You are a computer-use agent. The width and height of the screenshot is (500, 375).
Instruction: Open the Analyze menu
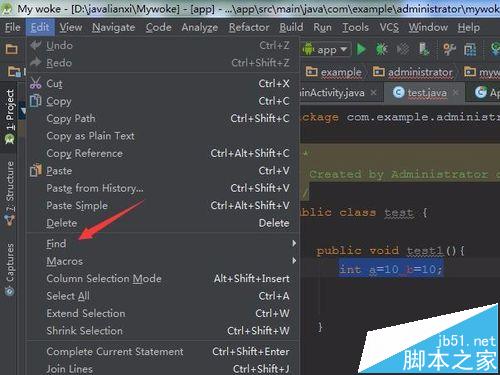click(200, 27)
